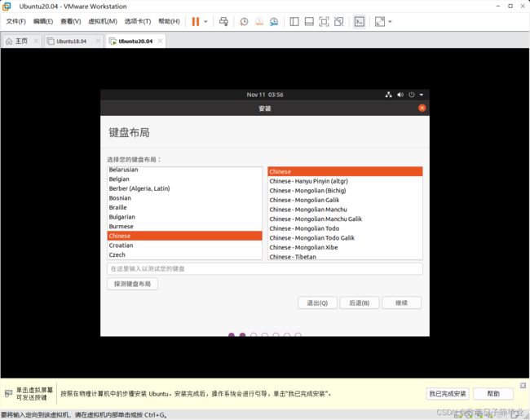Click the 退出(Q) button
Image resolution: width=530 pixels, height=420 pixels.
tap(317, 303)
